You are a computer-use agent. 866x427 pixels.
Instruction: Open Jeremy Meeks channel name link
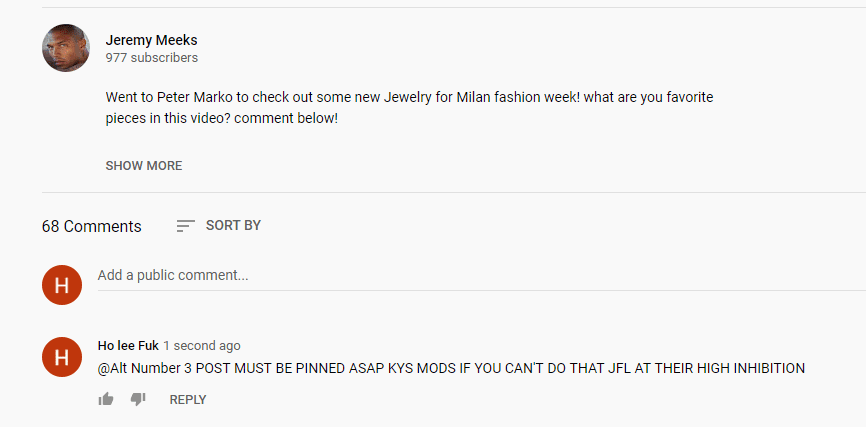[151, 40]
